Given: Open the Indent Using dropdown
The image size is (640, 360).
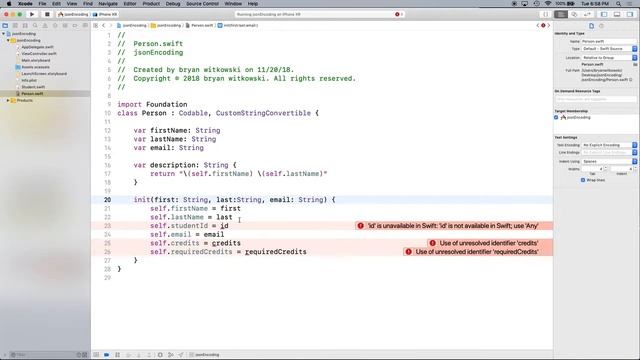Looking at the screenshot, I should pyautogui.click(x=609, y=161).
